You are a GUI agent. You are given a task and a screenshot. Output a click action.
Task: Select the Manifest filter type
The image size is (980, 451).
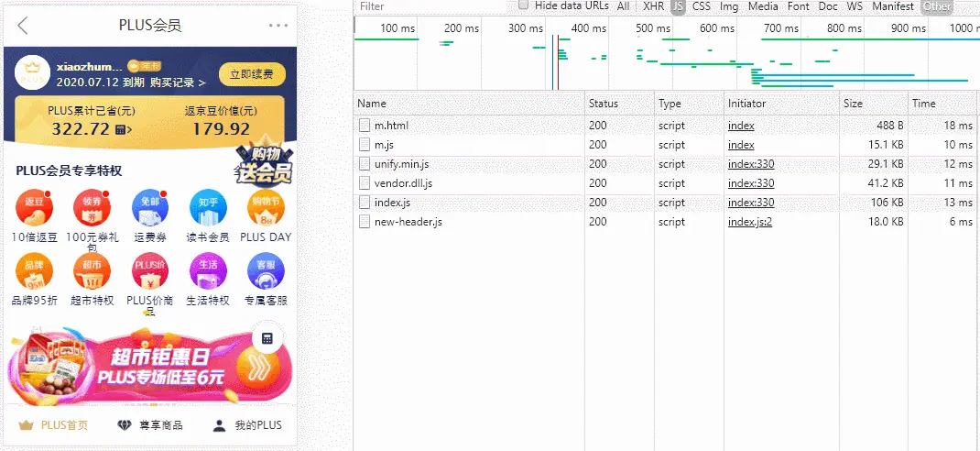coord(893,6)
